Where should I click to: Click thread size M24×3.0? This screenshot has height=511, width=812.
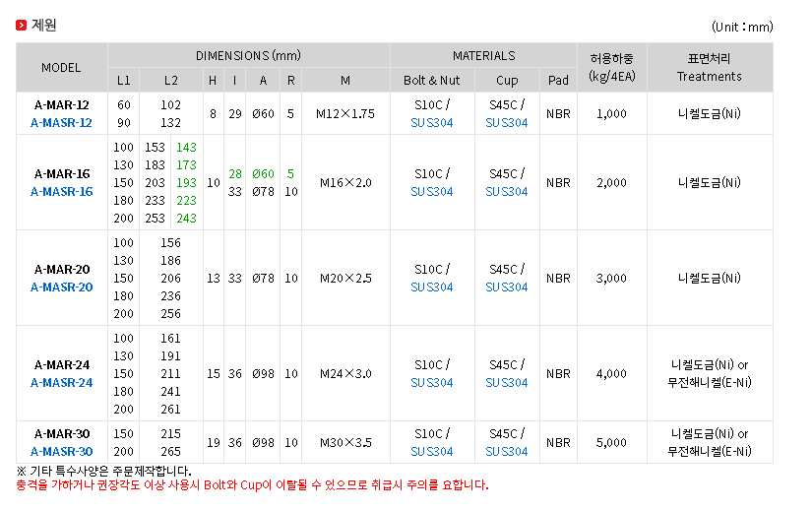click(x=345, y=374)
